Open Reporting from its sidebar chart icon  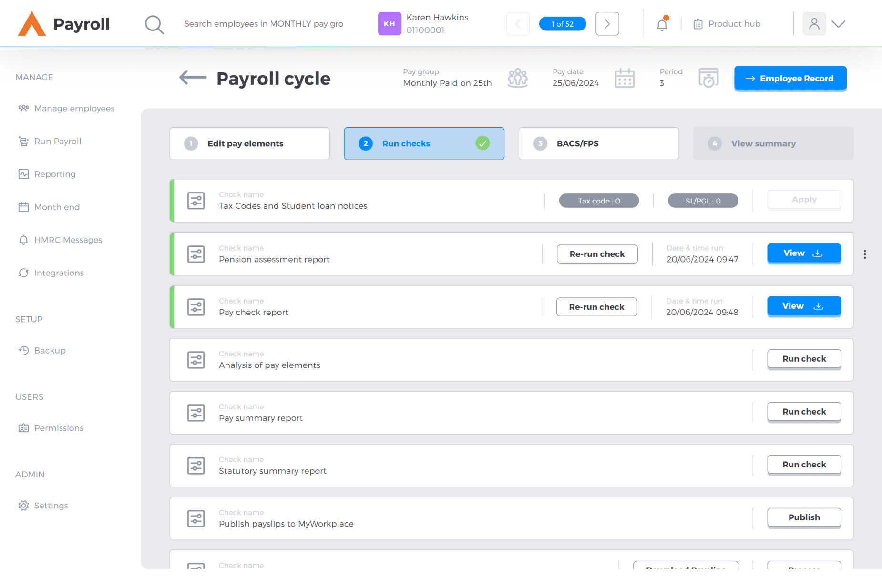click(23, 174)
